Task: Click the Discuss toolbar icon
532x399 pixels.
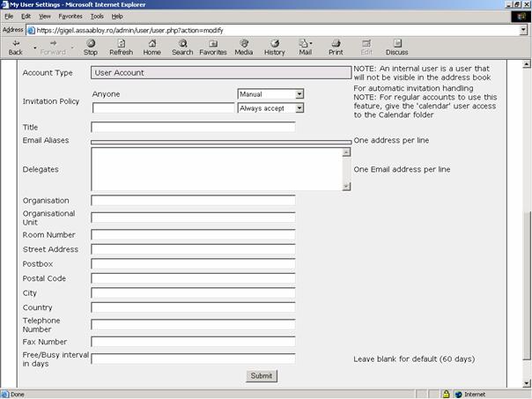Action: pos(396,43)
